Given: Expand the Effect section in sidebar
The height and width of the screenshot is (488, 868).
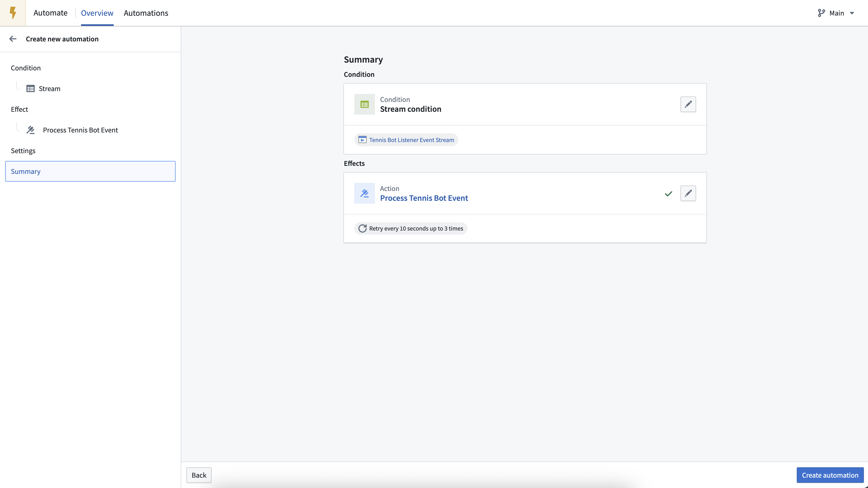Looking at the screenshot, I should 19,109.
